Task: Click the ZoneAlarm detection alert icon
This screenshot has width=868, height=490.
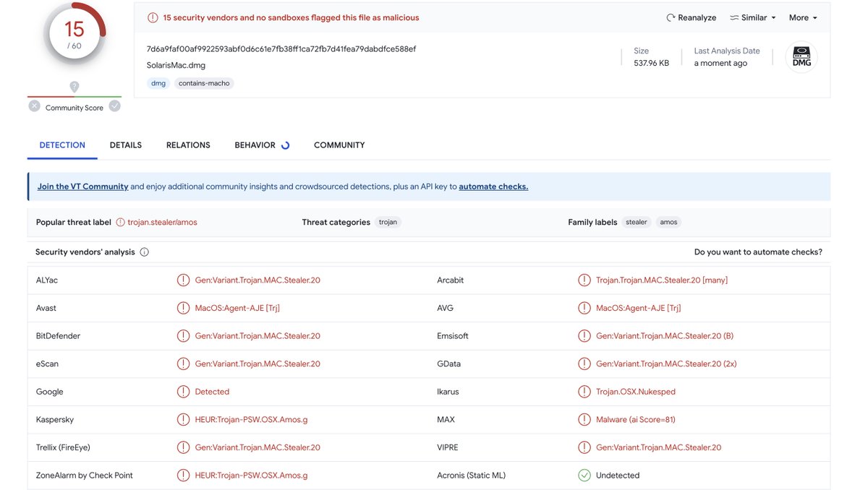Action: pyautogui.click(x=183, y=476)
